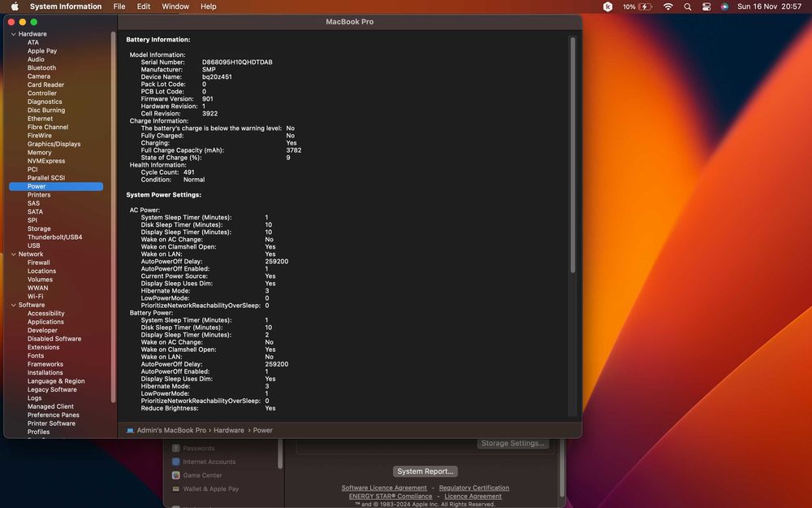Click the System Report button
This screenshot has width=812, height=508.
tap(425, 471)
